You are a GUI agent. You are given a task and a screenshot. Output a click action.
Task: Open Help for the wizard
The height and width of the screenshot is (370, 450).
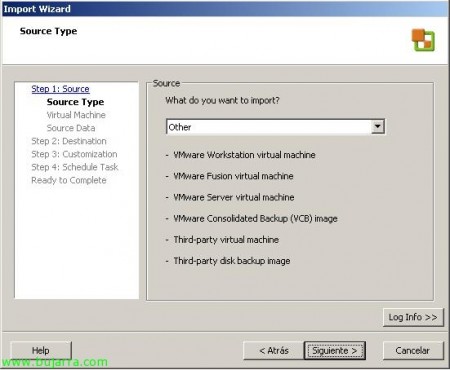41,350
